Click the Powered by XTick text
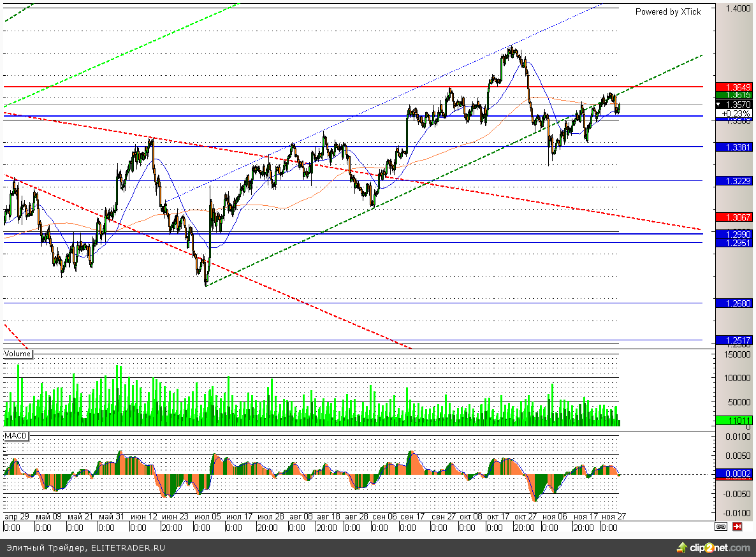This screenshot has width=756, height=557. coord(667,12)
